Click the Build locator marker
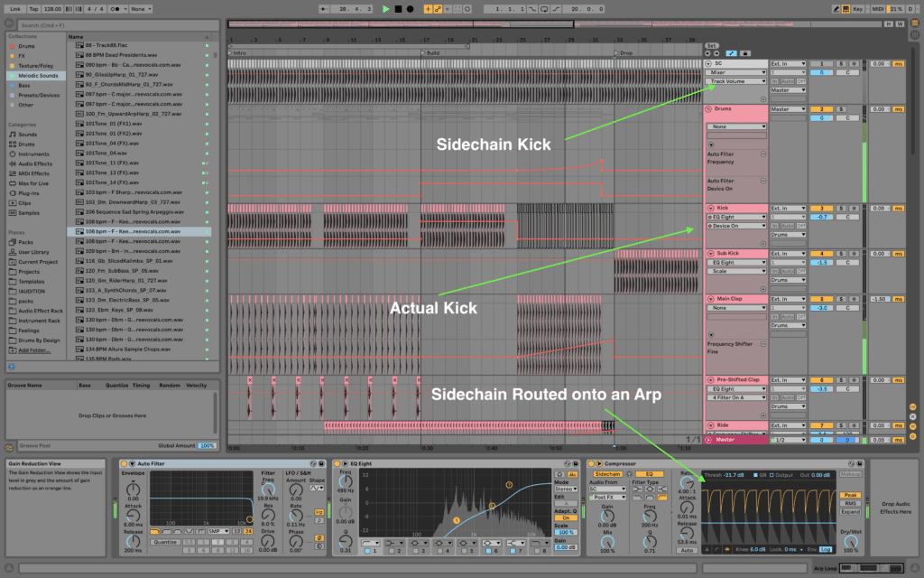The height and width of the screenshot is (578, 924). 430,53
